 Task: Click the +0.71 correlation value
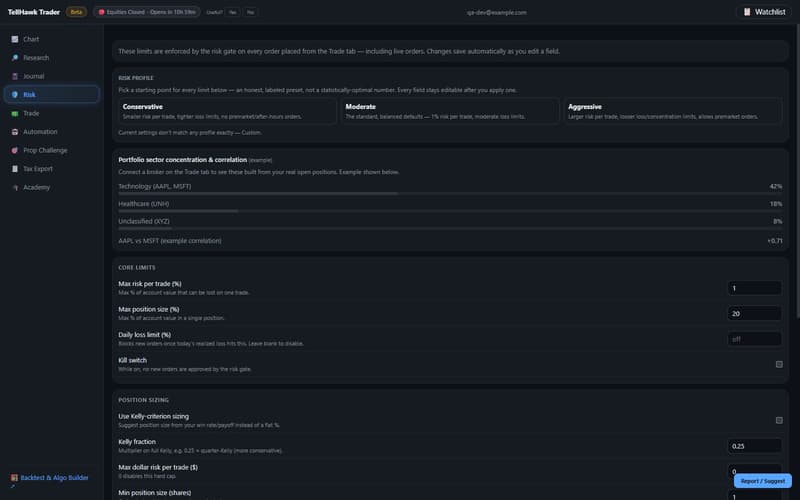tap(774, 241)
